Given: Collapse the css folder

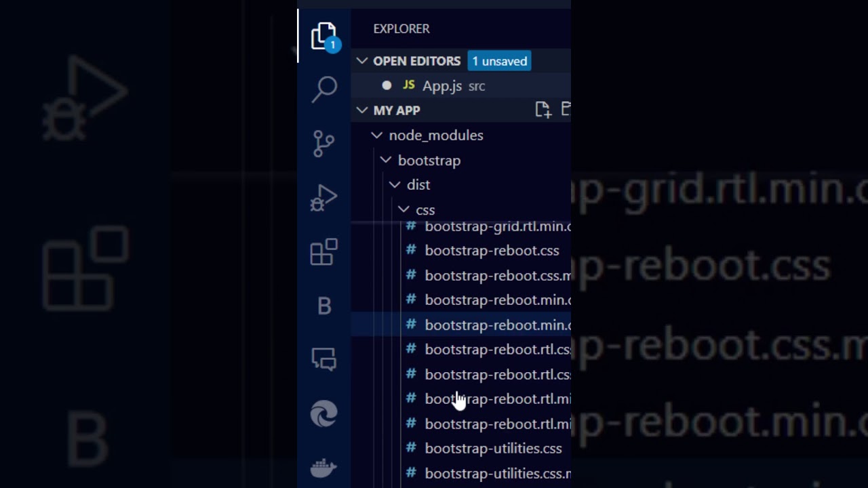Looking at the screenshot, I should tap(403, 209).
